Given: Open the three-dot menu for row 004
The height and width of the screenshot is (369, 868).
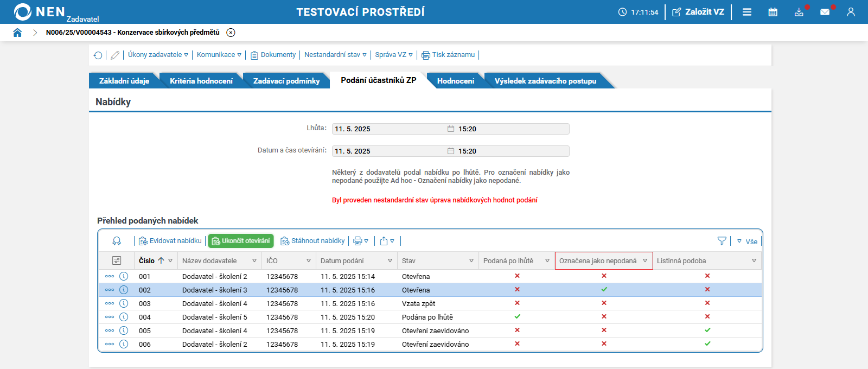Looking at the screenshot, I should [x=110, y=317].
